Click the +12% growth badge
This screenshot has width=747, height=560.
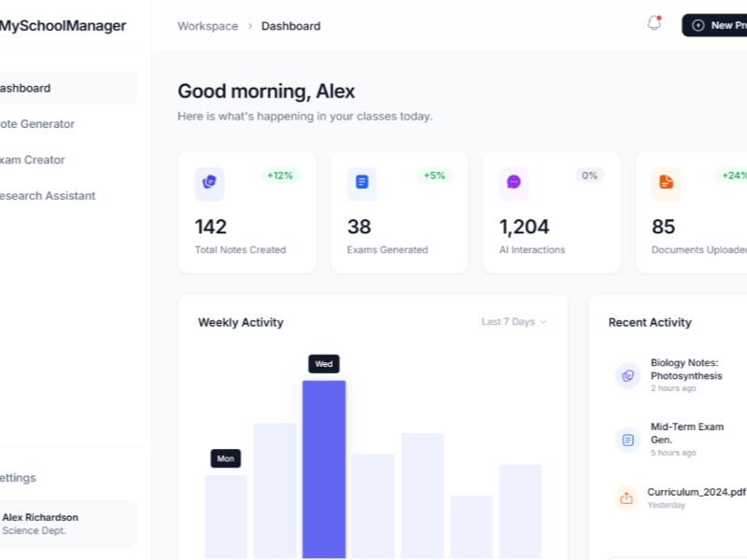[x=280, y=175]
